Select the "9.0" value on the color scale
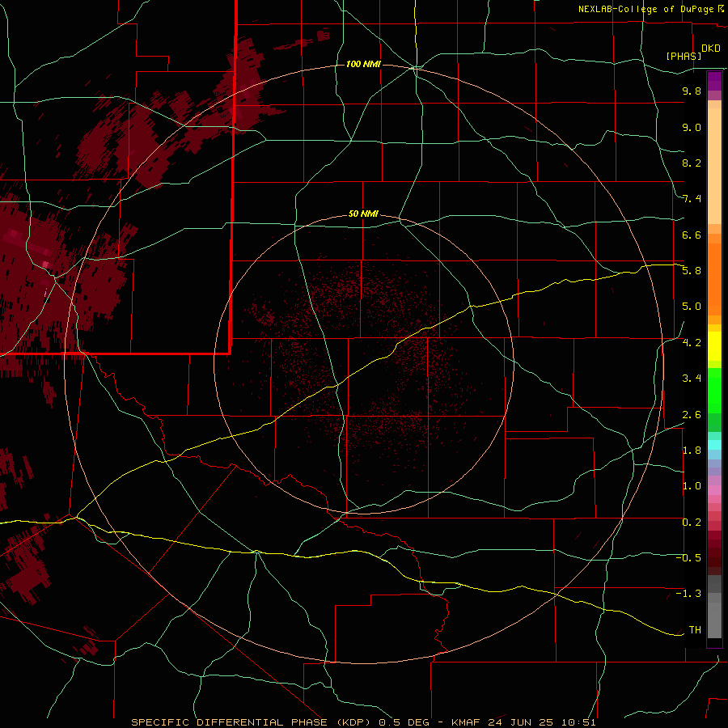Viewport: 728px width, 728px height. point(692,127)
